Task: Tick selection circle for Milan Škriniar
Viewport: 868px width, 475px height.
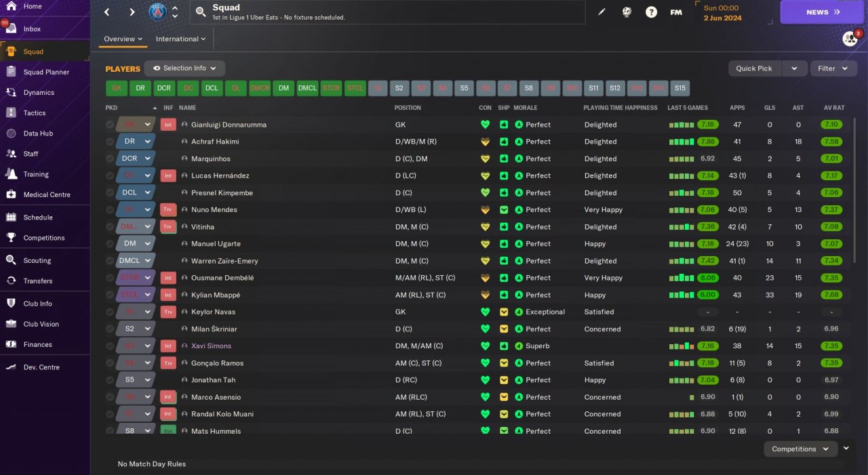Action: [x=110, y=329]
